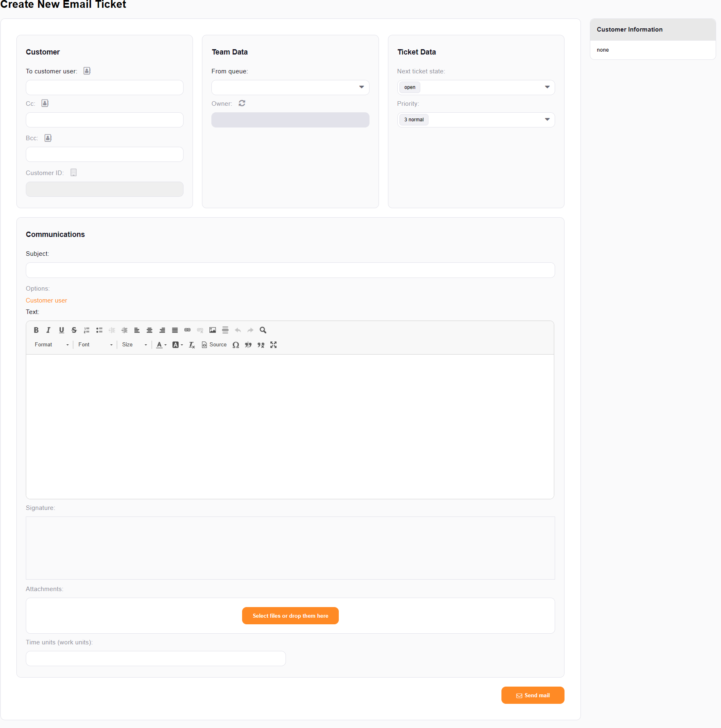Refresh the ticket Owner field

[x=242, y=103]
